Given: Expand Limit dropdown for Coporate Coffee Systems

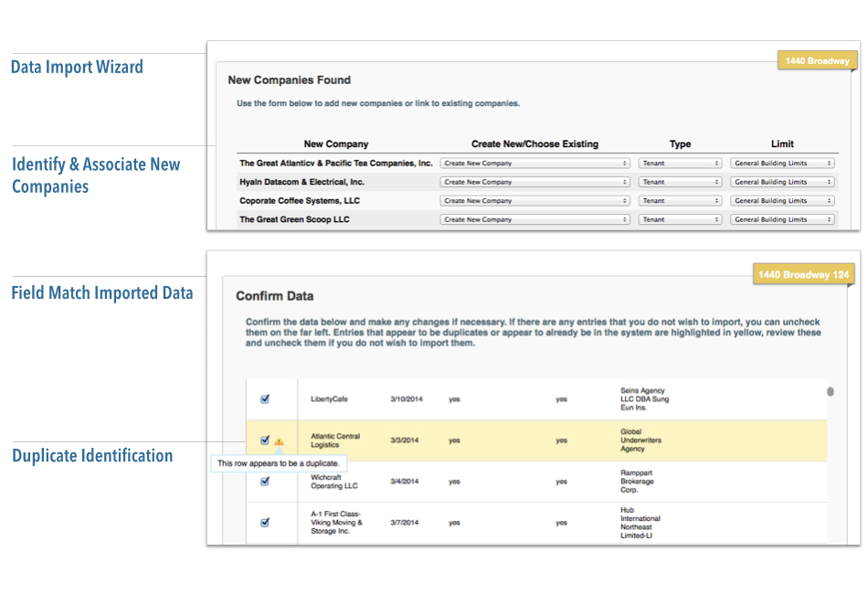Looking at the screenshot, I should 783,201.
